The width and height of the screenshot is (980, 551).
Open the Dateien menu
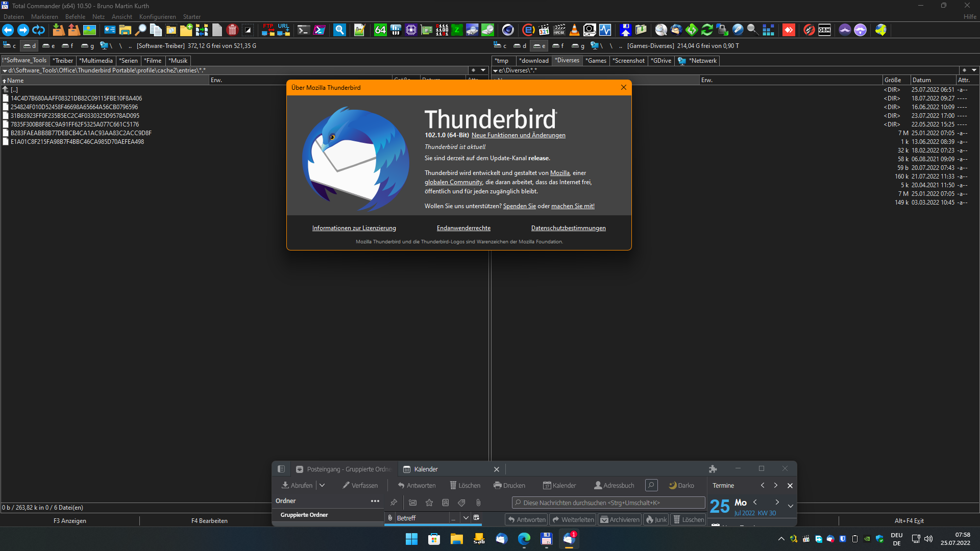[14, 17]
